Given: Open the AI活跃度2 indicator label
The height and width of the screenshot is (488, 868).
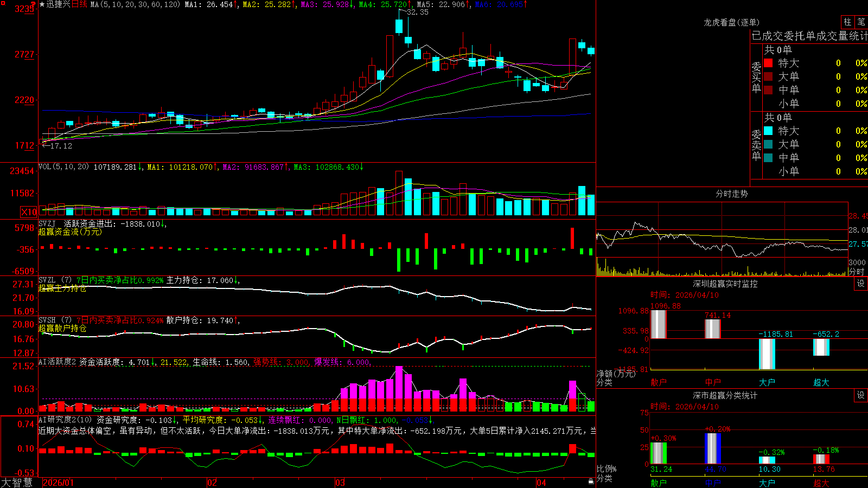Looking at the screenshot, I should 58,362.
